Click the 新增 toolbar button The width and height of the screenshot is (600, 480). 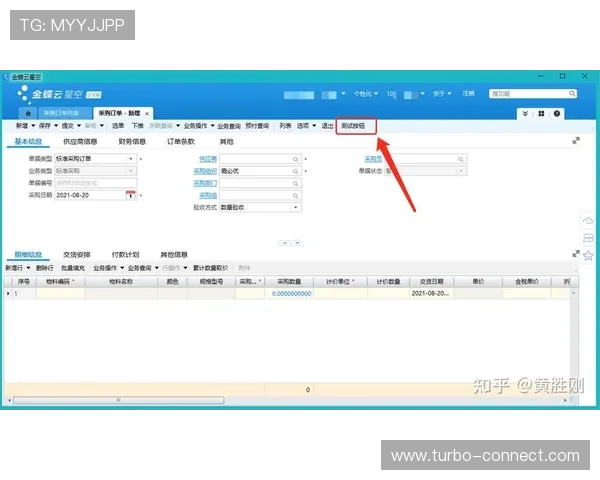[x=22, y=126]
